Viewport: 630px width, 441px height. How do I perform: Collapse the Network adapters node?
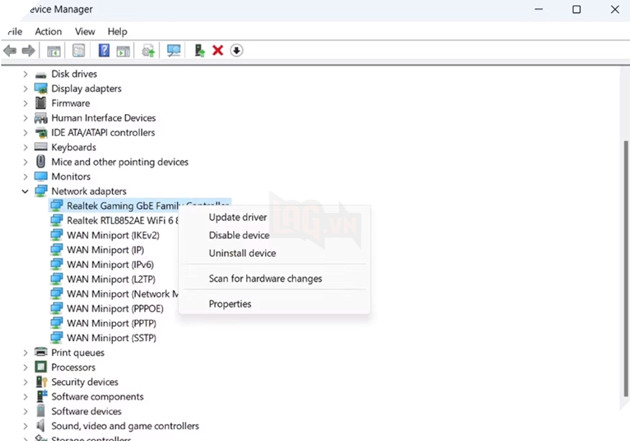click(25, 191)
